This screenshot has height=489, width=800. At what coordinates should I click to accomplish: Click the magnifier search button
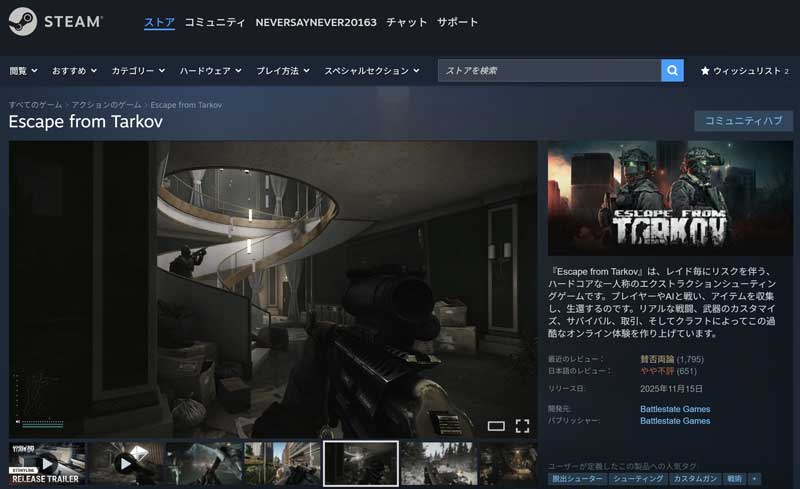(x=672, y=70)
